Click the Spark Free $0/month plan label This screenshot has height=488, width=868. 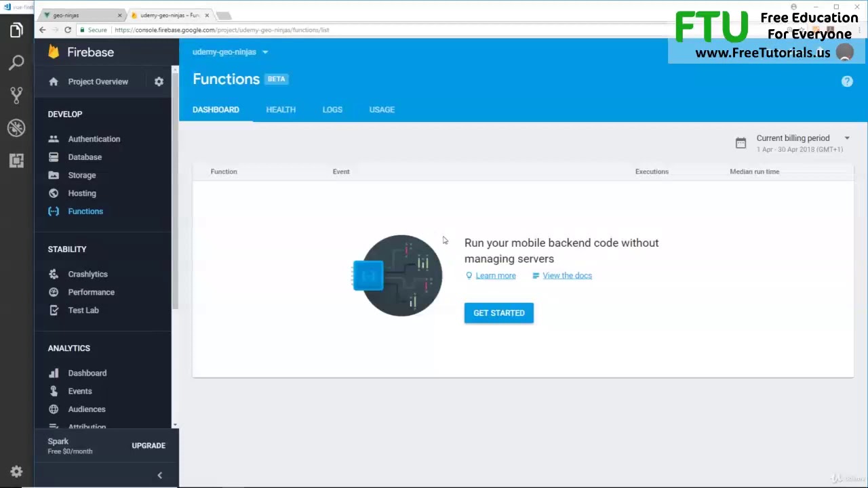tap(70, 446)
